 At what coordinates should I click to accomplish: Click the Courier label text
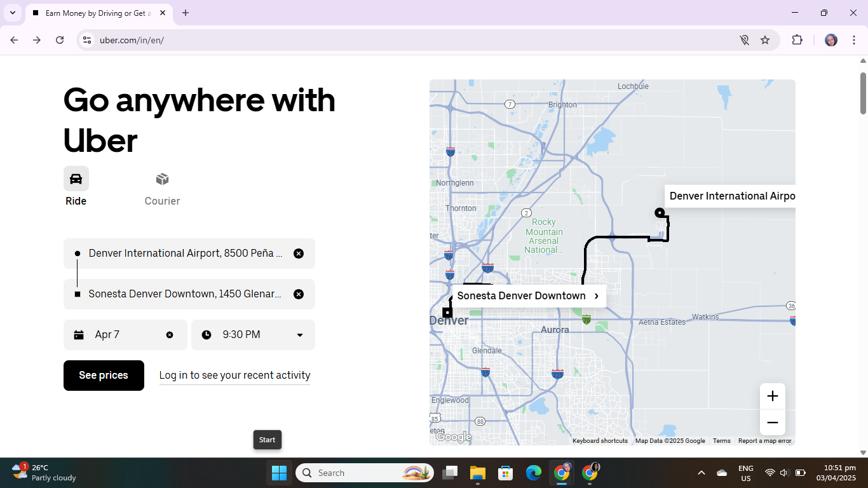click(162, 201)
